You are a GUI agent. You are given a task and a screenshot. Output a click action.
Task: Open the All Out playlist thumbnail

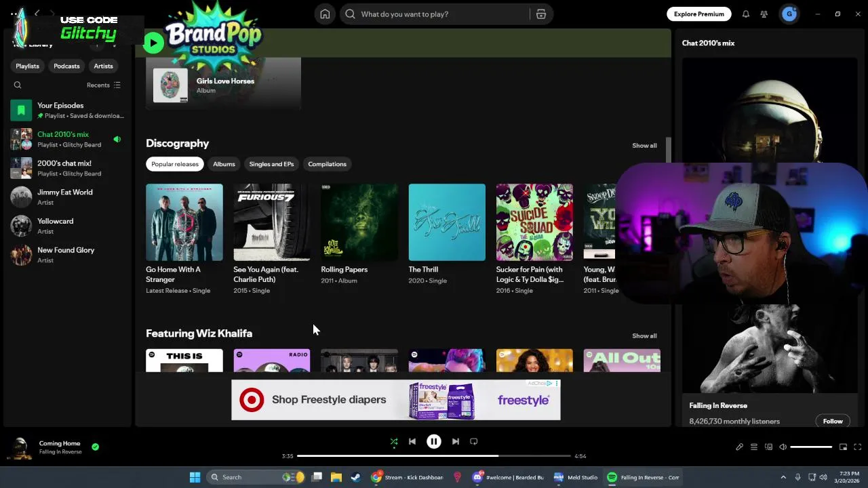click(x=622, y=361)
